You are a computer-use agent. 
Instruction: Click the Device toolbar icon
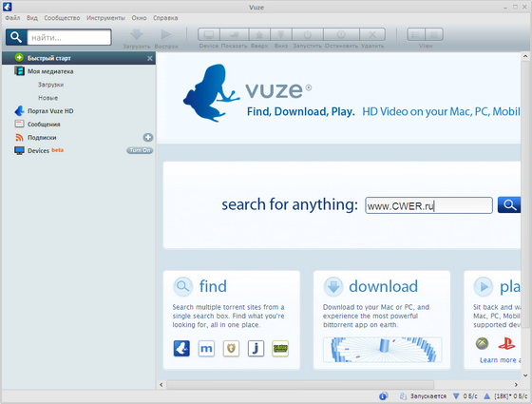point(209,34)
